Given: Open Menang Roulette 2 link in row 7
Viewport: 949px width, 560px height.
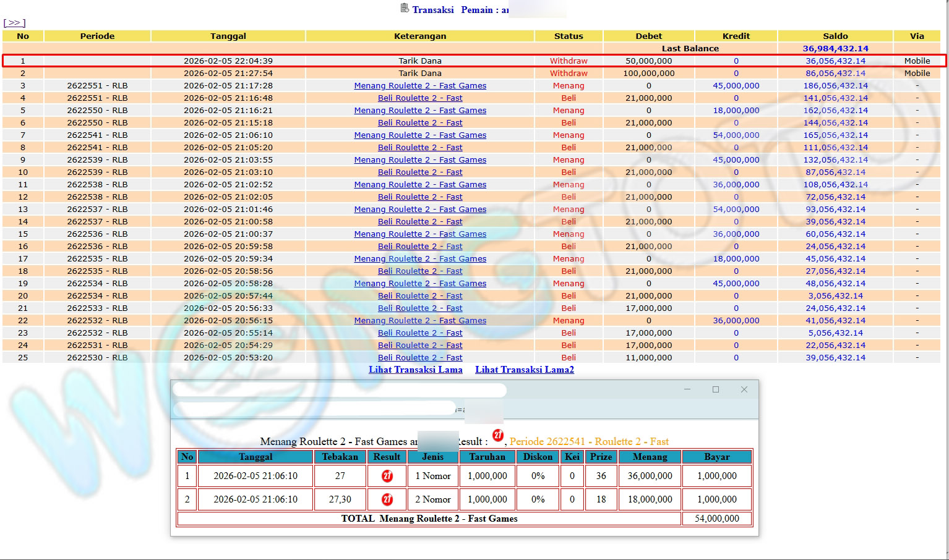Looking at the screenshot, I should pyautogui.click(x=420, y=135).
